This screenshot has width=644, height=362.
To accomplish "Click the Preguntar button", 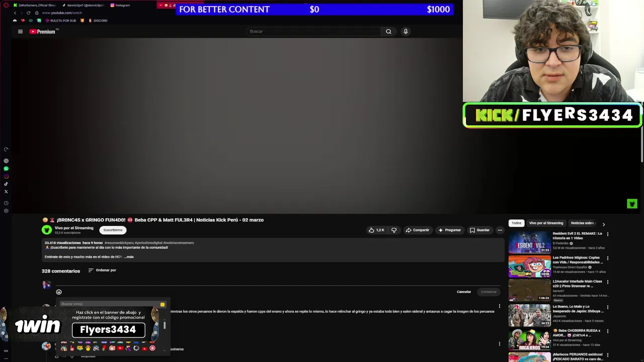I will point(449,230).
